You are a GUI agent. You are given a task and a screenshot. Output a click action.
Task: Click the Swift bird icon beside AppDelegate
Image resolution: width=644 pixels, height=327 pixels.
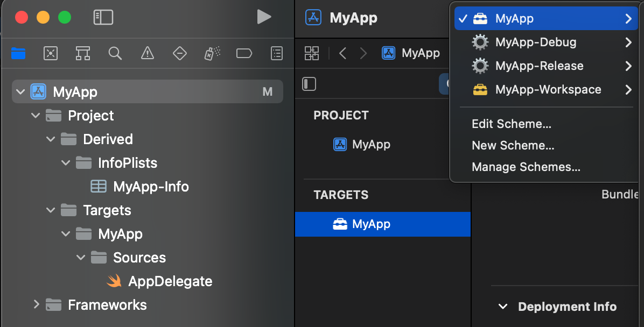coord(114,281)
